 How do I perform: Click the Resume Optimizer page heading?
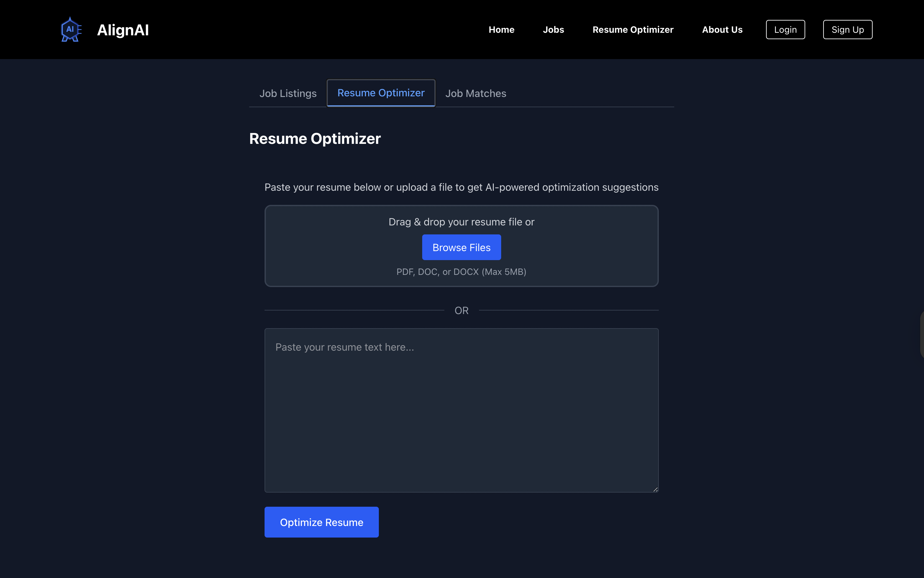(x=315, y=138)
